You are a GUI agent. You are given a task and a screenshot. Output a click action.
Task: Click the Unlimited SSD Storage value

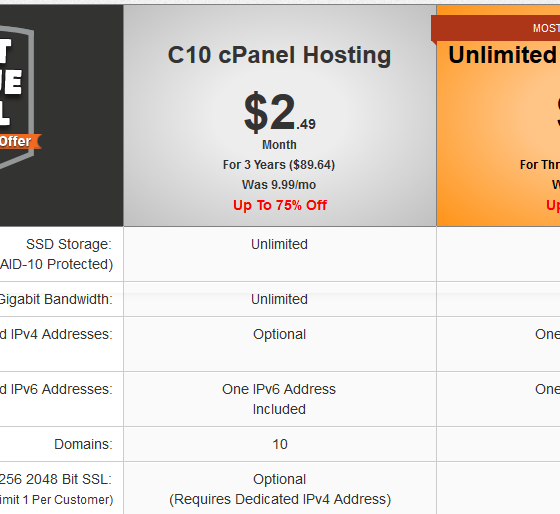click(x=279, y=244)
